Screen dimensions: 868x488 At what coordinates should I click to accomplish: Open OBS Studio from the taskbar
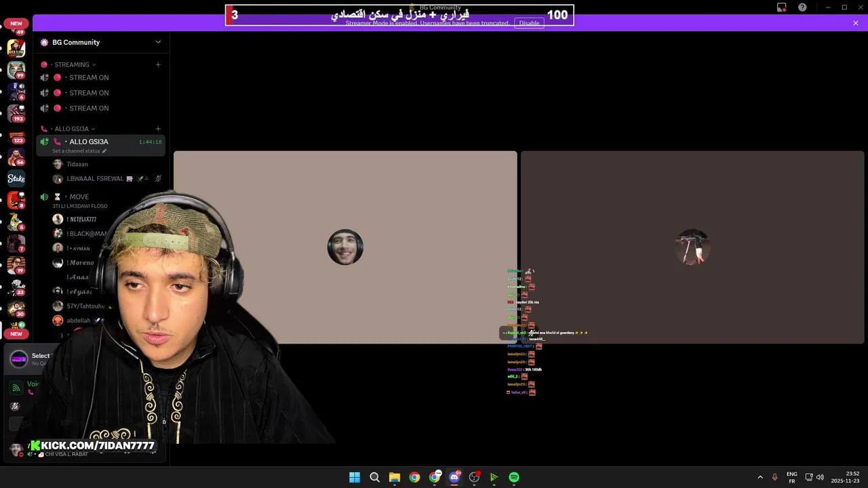tap(474, 477)
